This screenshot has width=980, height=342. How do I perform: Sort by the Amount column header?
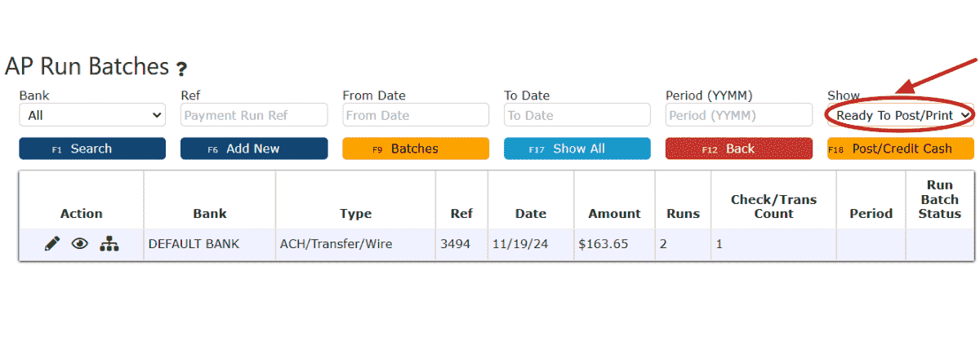tap(614, 214)
